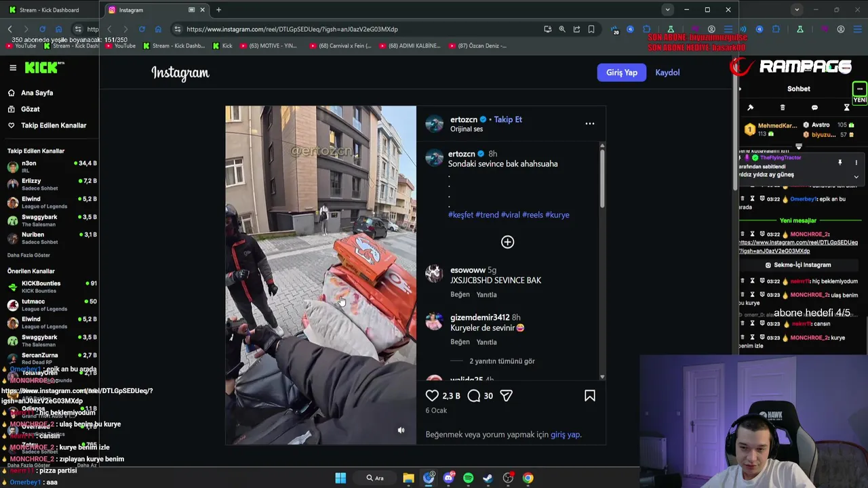Open ertozcn profile from the post header
Screen dimensions: 868x488
tap(464, 119)
